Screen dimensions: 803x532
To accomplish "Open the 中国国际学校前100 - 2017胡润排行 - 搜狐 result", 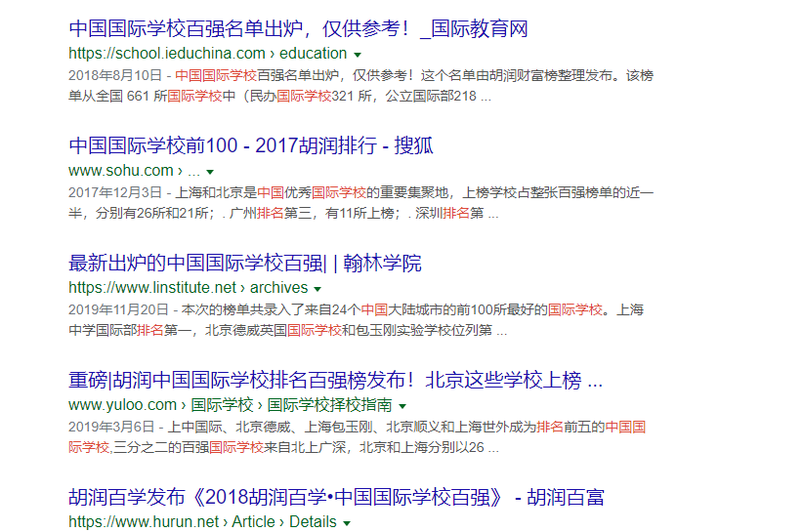I will 251,145.
